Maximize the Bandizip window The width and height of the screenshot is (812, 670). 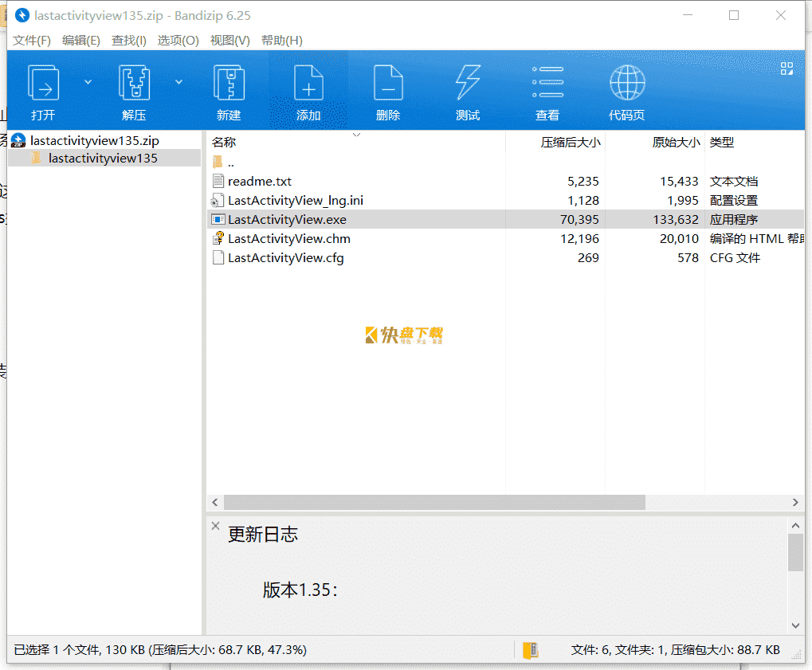click(734, 15)
